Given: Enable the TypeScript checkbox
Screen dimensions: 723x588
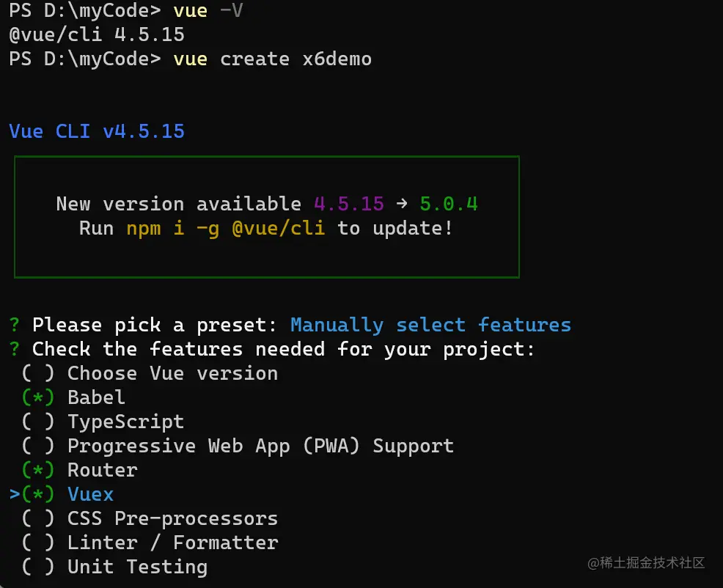Looking at the screenshot, I should pyautogui.click(x=38, y=422).
